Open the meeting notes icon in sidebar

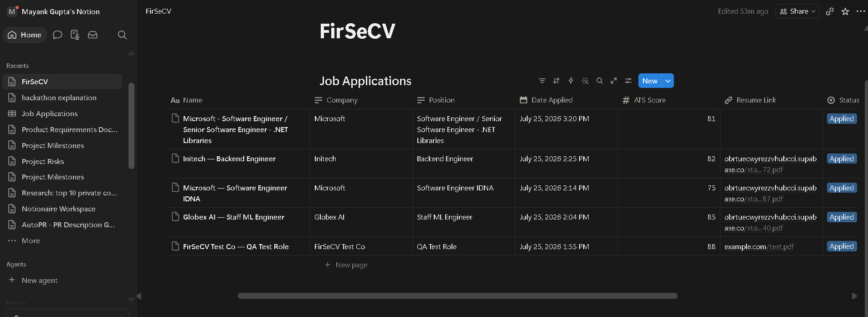pos(75,35)
